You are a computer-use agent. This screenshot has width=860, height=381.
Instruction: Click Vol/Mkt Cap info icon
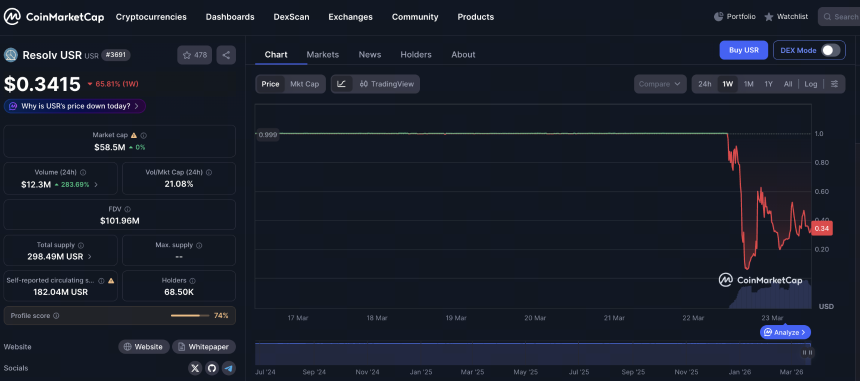(209, 172)
